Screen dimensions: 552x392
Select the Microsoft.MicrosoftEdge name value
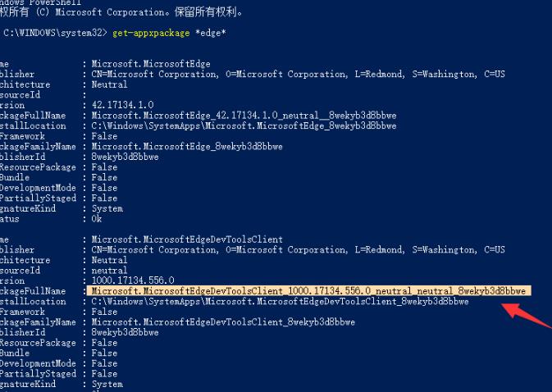click(x=151, y=64)
